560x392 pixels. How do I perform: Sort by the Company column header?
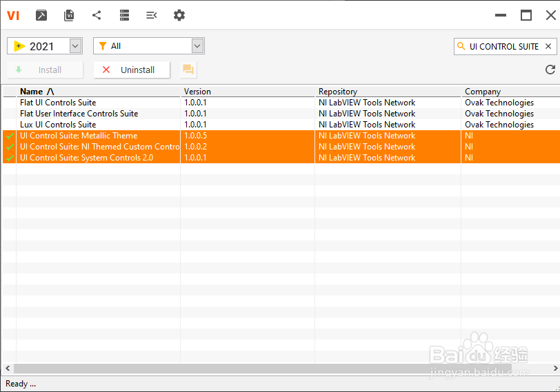[511, 92]
